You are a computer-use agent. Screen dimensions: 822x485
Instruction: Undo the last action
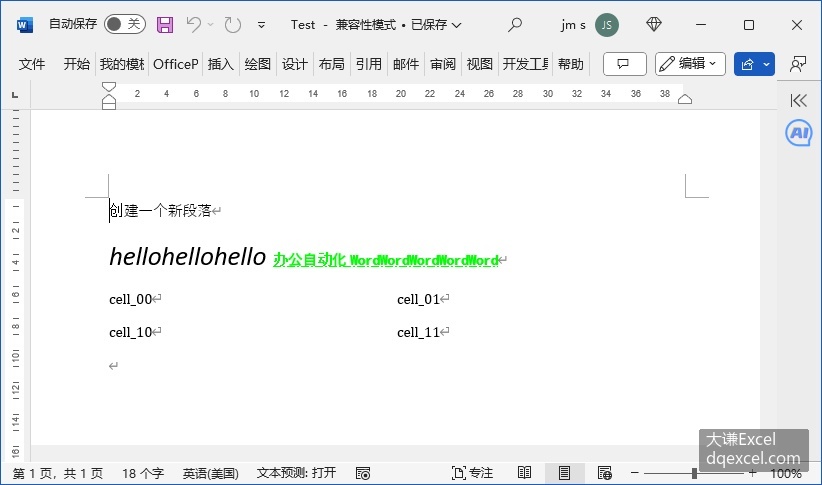tap(193, 24)
